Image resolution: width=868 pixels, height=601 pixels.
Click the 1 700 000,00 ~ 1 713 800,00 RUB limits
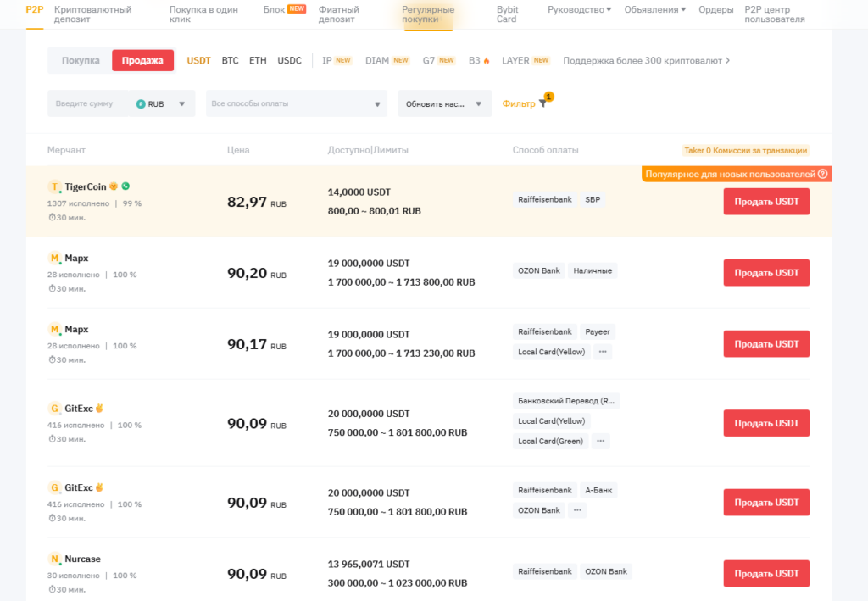click(401, 281)
